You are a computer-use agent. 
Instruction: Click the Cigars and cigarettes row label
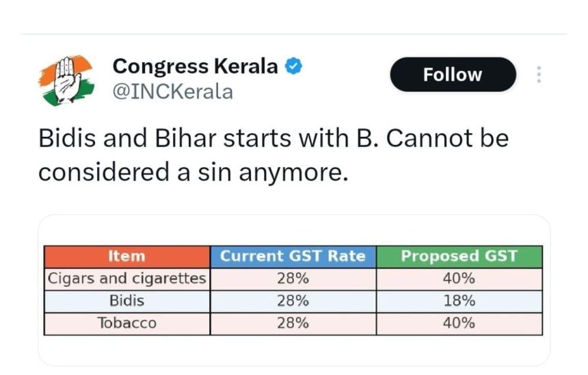(x=126, y=279)
